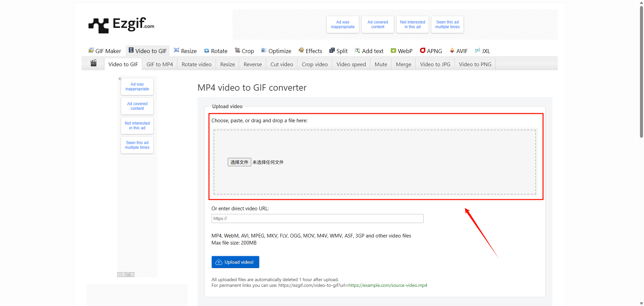Viewport: 644px width, 306px height.
Task: Select the Reverse tab
Action: pos(253,64)
